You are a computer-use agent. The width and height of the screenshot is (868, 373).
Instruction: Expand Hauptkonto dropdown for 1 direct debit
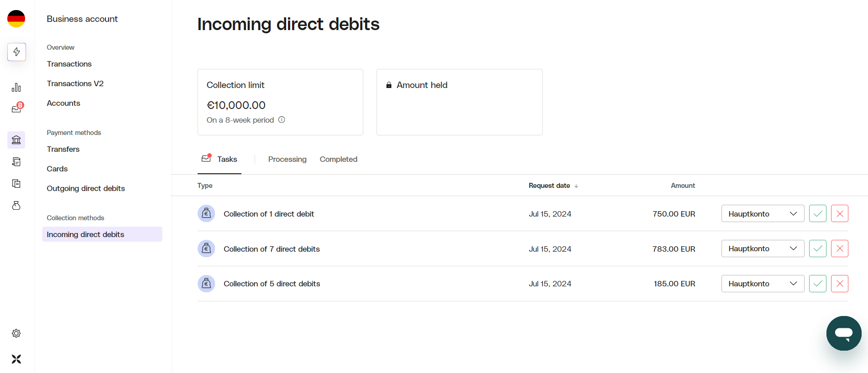point(763,213)
